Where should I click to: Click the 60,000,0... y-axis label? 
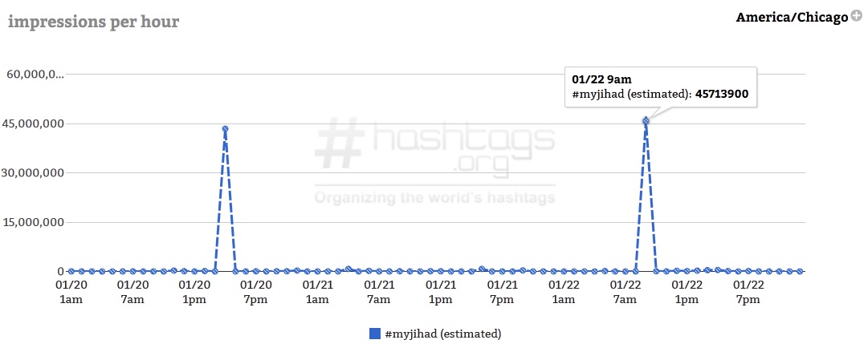[x=35, y=74]
